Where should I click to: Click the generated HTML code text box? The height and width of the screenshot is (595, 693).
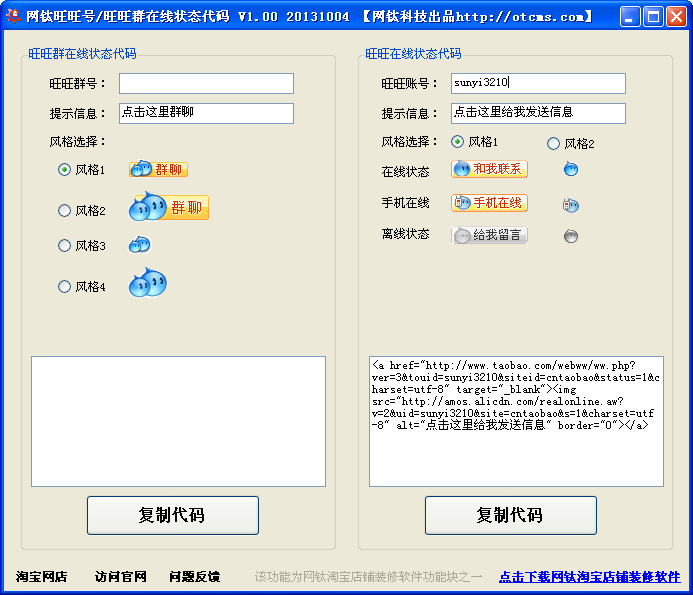[516, 421]
